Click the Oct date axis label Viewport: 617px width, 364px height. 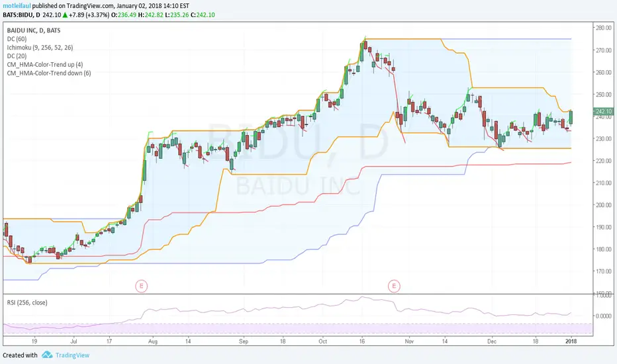point(322,341)
